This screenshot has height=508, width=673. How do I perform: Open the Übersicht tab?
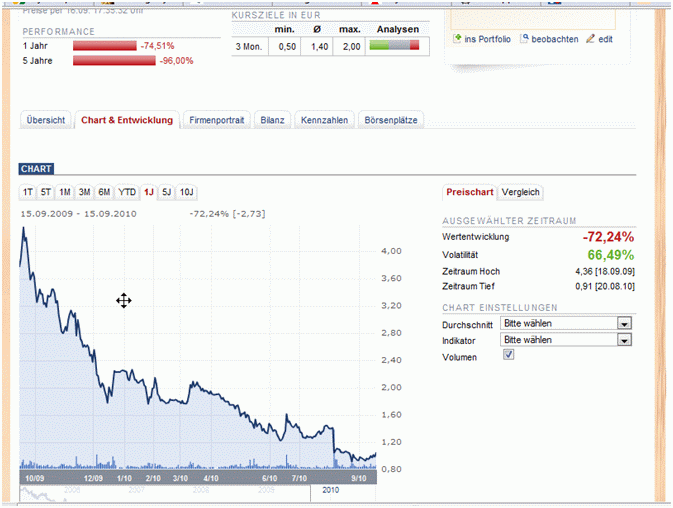(x=46, y=120)
